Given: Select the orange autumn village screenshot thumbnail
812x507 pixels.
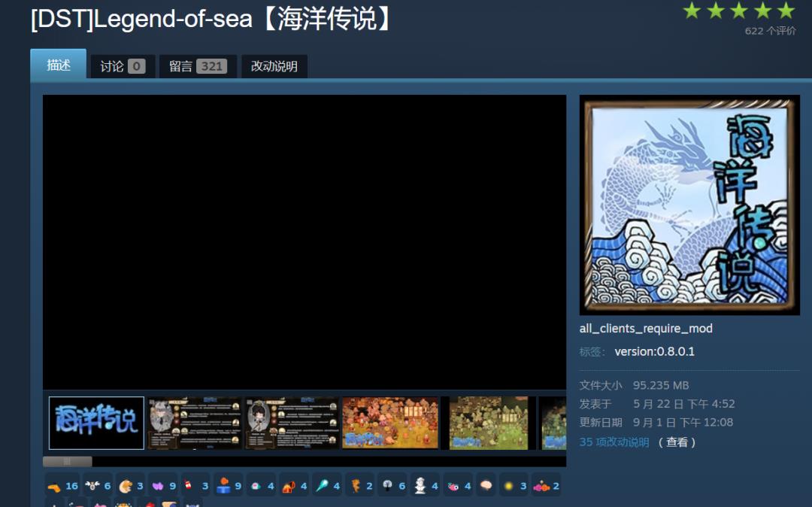Looking at the screenshot, I should [390, 423].
